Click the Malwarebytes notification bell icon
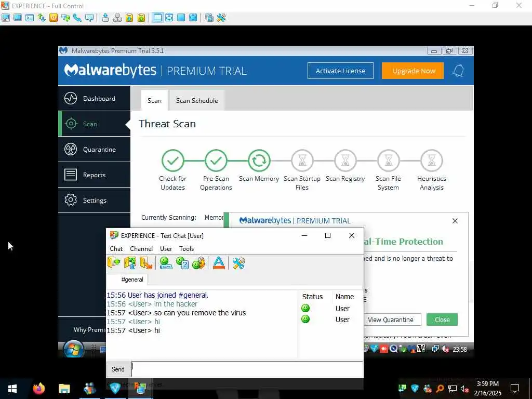 point(458,71)
